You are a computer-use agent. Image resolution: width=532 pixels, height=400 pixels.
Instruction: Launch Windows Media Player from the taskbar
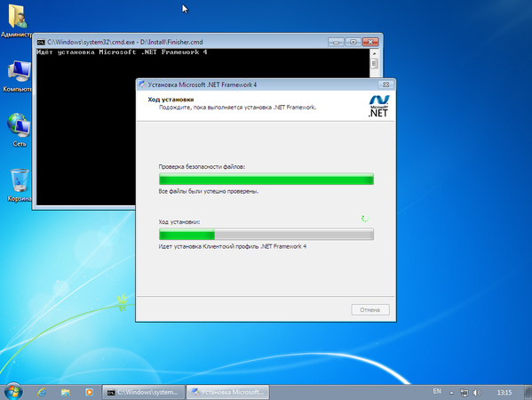pyautogui.click(x=89, y=392)
